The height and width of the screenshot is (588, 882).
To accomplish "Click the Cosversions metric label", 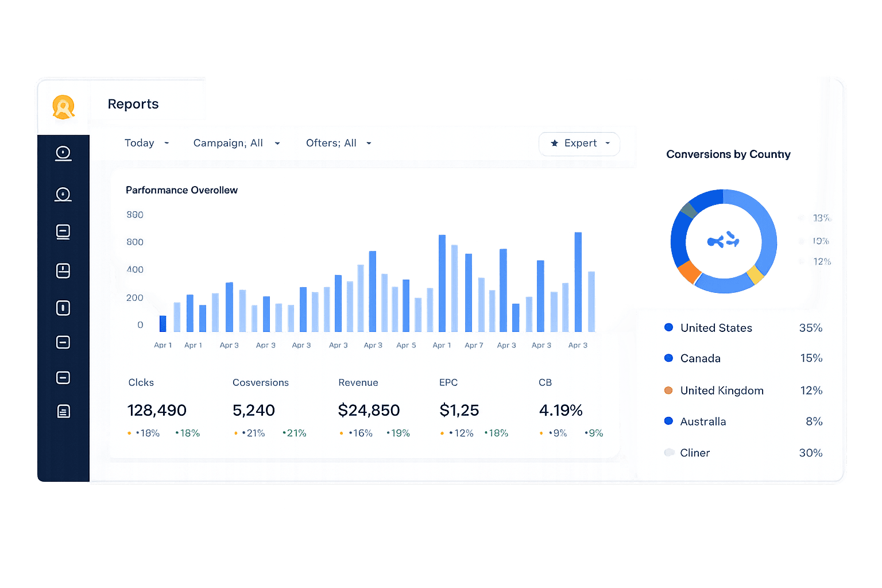I will (261, 382).
